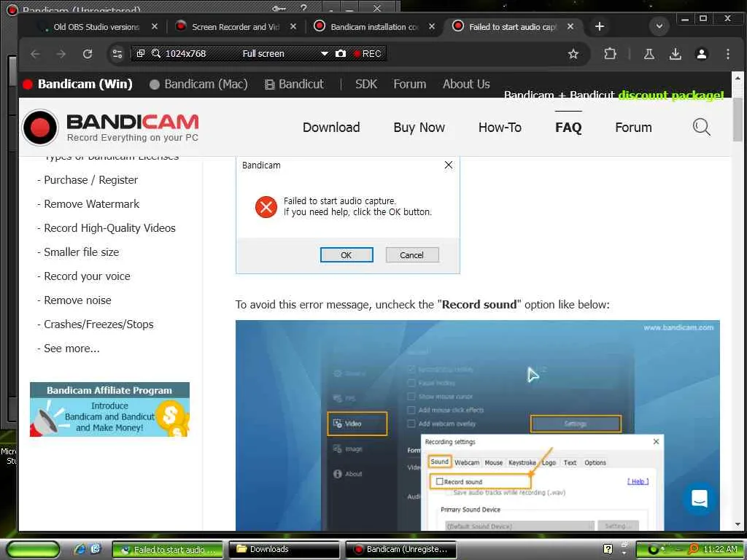
Task: Close the Bandicam installation tab
Action: coord(432,27)
